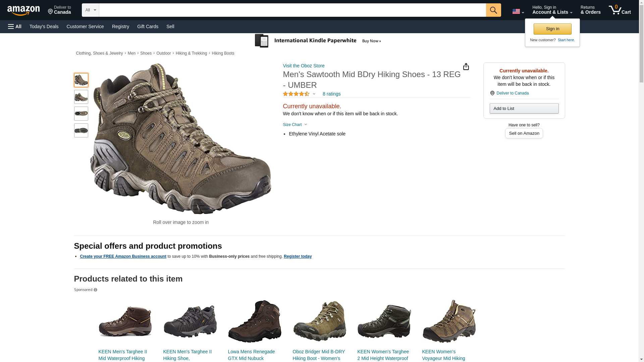Viewport: 644px width, 362px height.
Task: Click the US flag language selector
Action: 518,11
